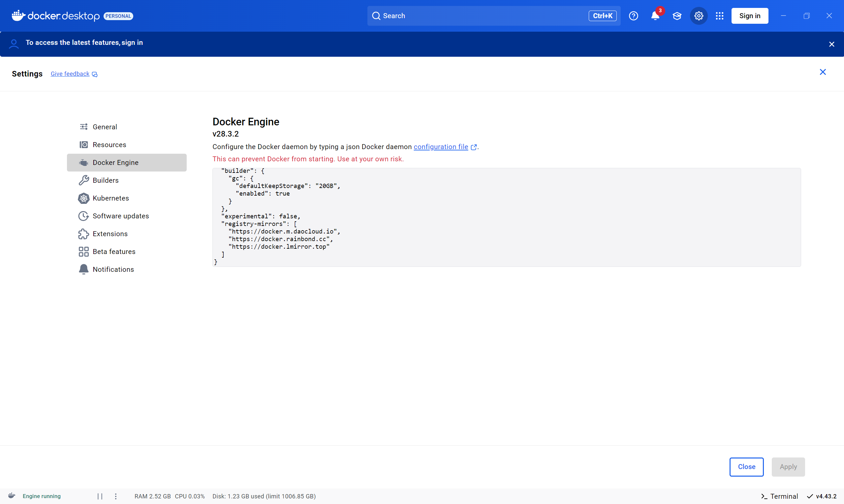Open the apps grid icon
Image resolution: width=844 pixels, height=504 pixels.
click(719, 16)
